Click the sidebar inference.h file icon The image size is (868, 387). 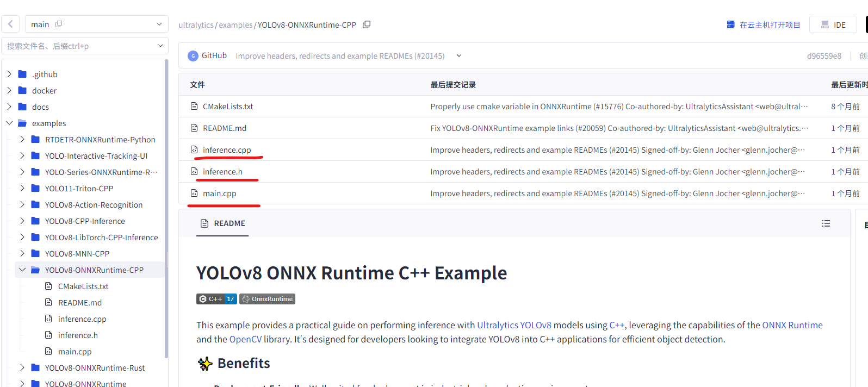pyautogui.click(x=48, y=335)
